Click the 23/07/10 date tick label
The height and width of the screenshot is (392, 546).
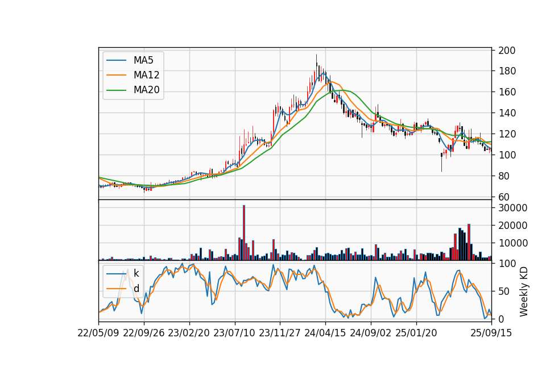click(234, 333)
